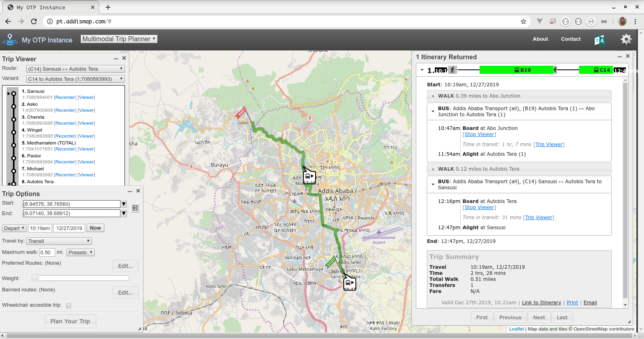Click the green START flag on the map
Viewport: 644px width, 339px height.
point(331,262)
